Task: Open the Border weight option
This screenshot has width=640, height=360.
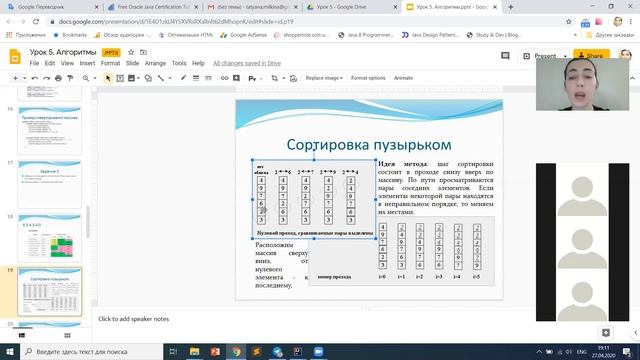Action: 196,78
